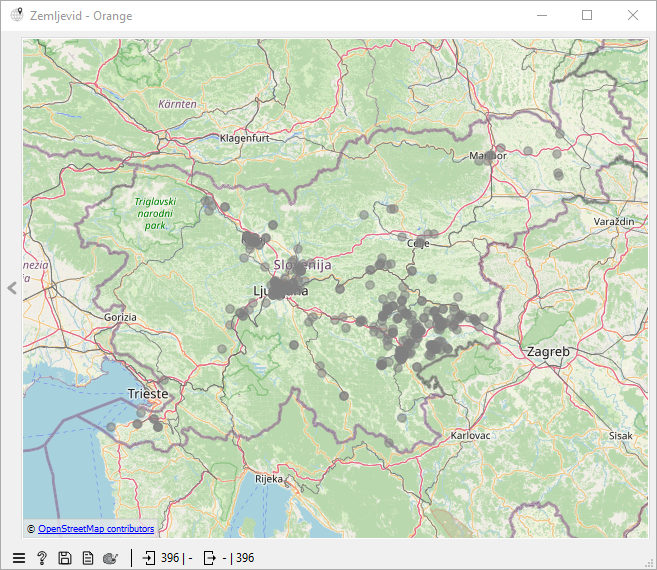Close the Zemljevid window
This screenshot has height=570, width=657.
click(633, 16)
